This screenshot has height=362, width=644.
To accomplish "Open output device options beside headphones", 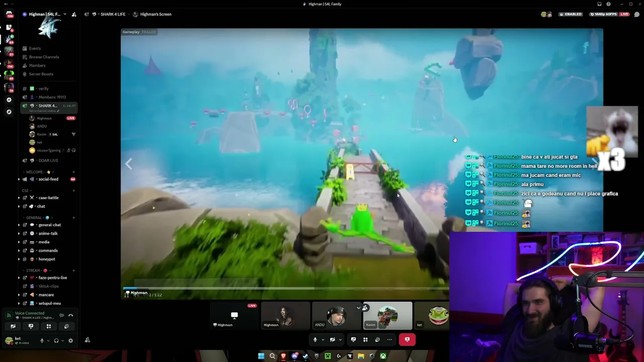I will pyautogui.click(x=62, y=340).
